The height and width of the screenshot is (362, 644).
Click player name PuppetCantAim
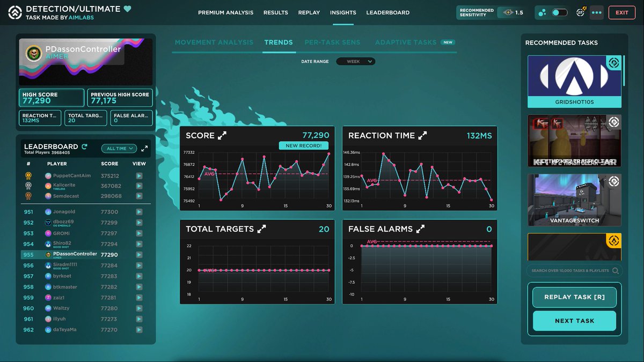click(72, 175)
